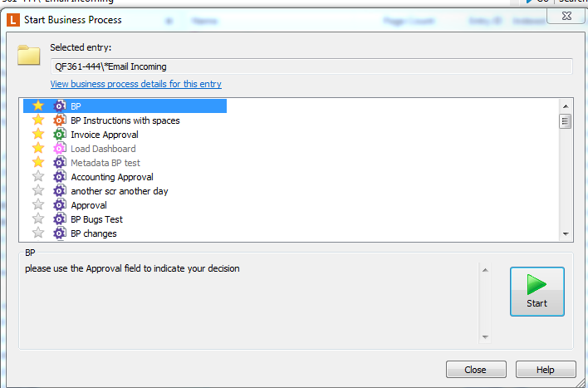Screen dimensions: 588x388
Task: Click the Help button
Action: point(546,370)
